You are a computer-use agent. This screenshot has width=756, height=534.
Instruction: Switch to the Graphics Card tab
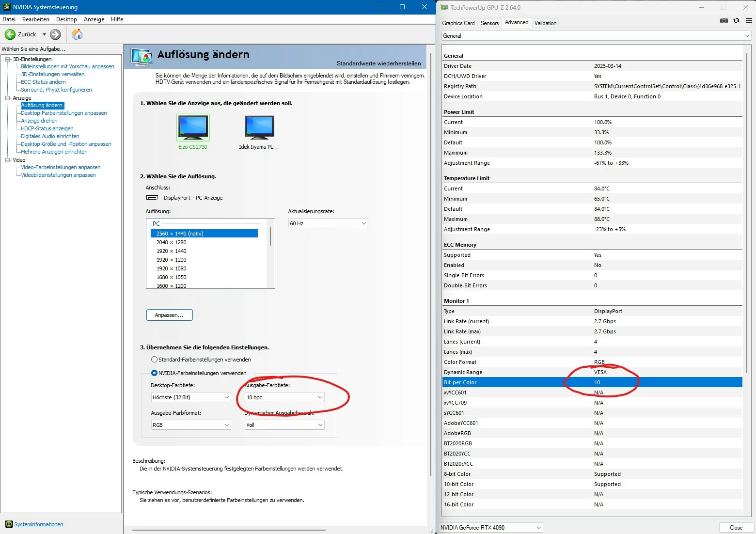coord(458,23)
